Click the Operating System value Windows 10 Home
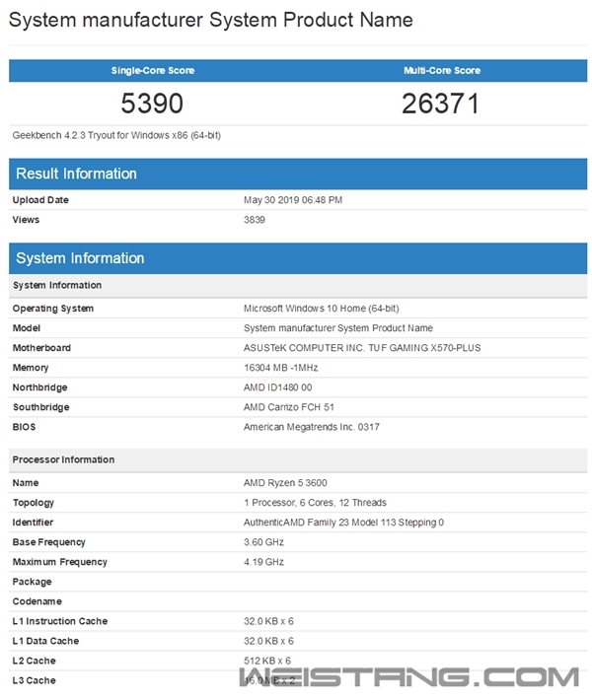 point(321,309)
